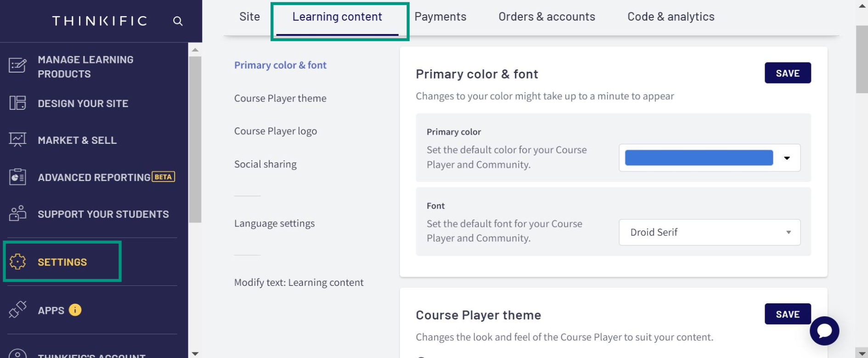Save the Primary color & font section
Screen dimensions: 868x358
click(788, 73)
